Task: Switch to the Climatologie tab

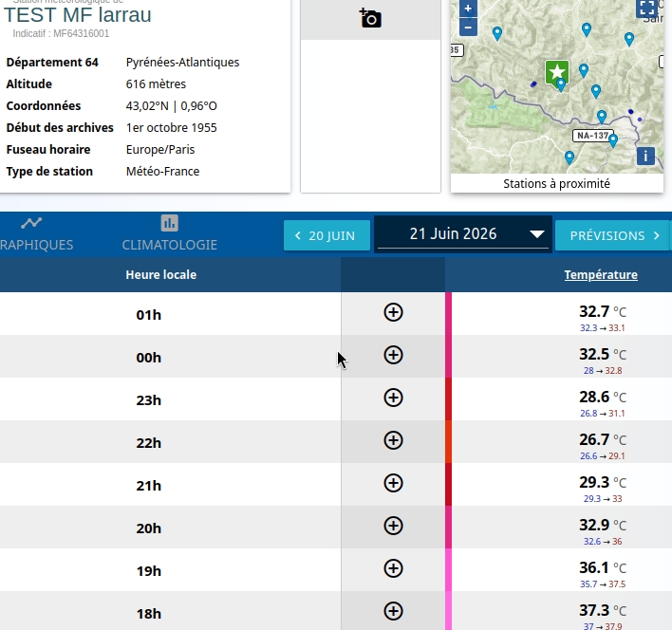Action: pyautogui.click(x=169, y=233)
